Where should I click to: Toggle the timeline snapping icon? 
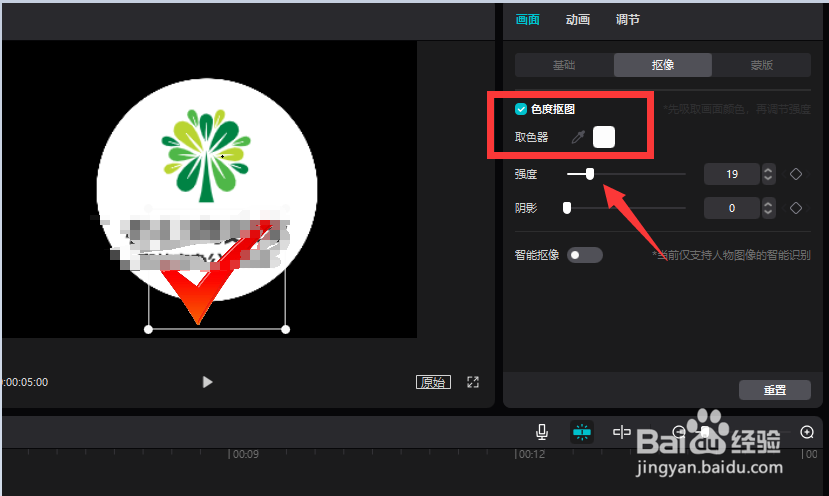coord(582,432)
